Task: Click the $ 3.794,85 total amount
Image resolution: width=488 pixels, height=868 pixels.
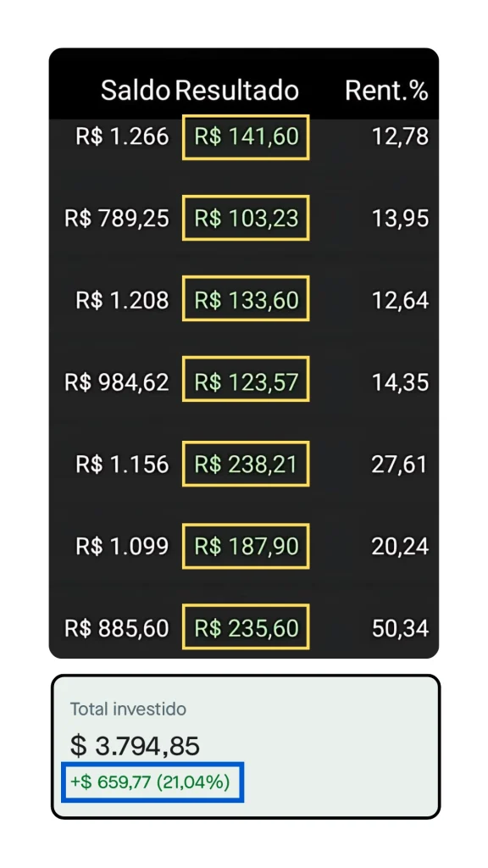Action: (135, 746)
